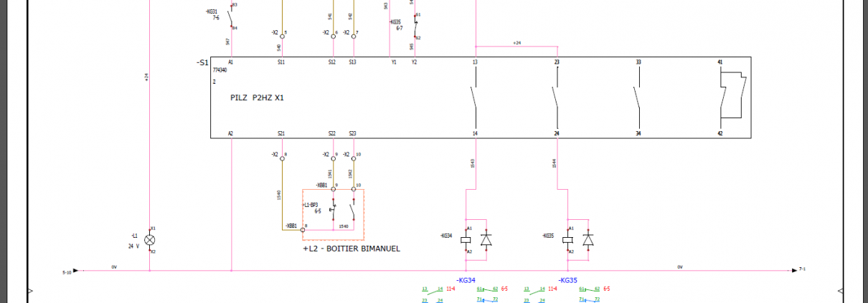Click the open contact beside BP3 pushbutton
This screenshot has width=868, height=303.
(352, 208)
